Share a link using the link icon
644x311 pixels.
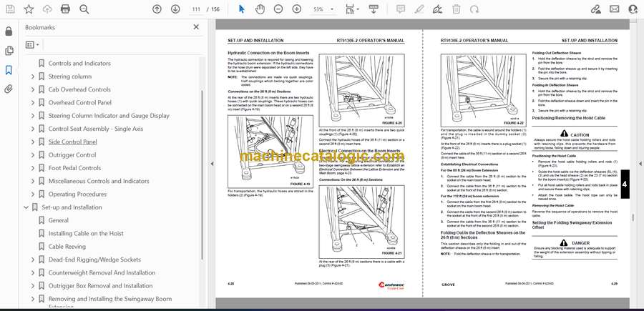click(x=596, y=9)
